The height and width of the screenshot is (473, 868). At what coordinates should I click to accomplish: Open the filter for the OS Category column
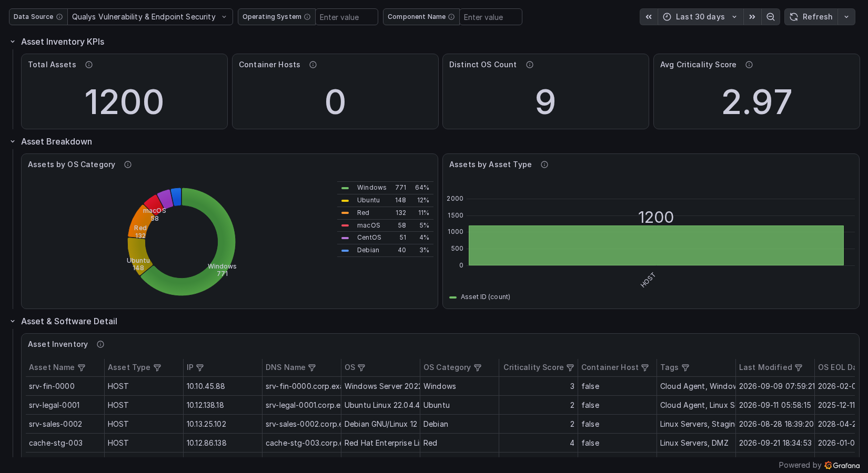[478, 368]
